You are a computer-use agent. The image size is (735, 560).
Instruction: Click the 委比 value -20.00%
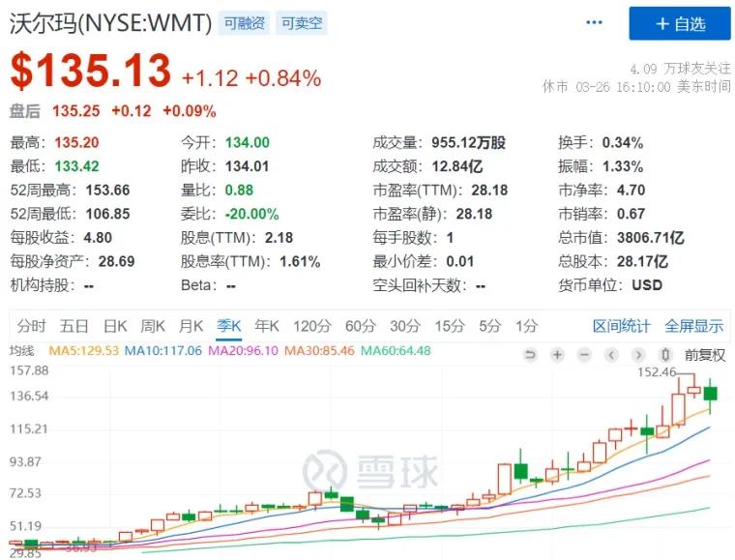click(x=252, y=214)
